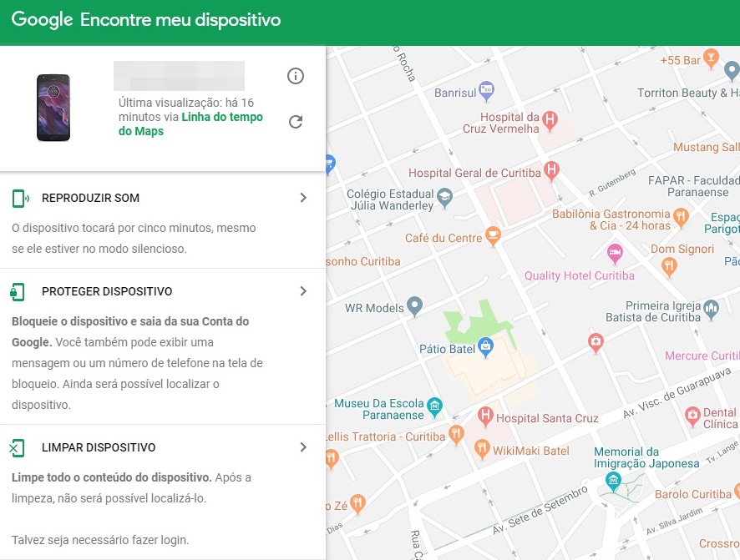Click the +55 Bar cocktail pin
The image size is (740, 560).
pyautogui.click(x=711, y=58)
